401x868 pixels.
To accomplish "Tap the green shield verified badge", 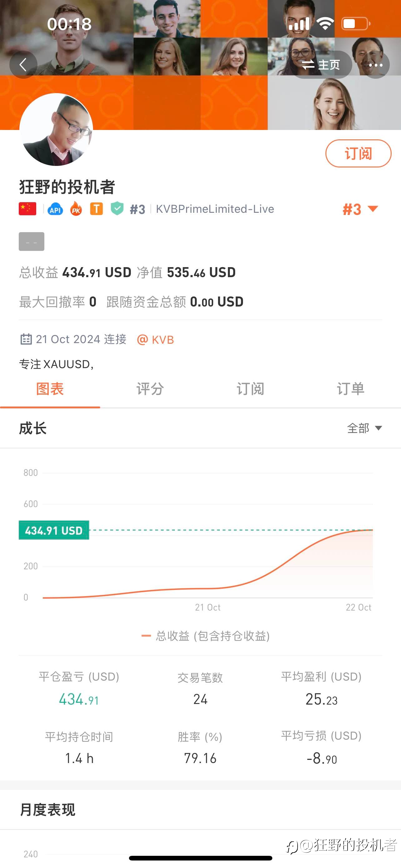I will coord(117,209).
